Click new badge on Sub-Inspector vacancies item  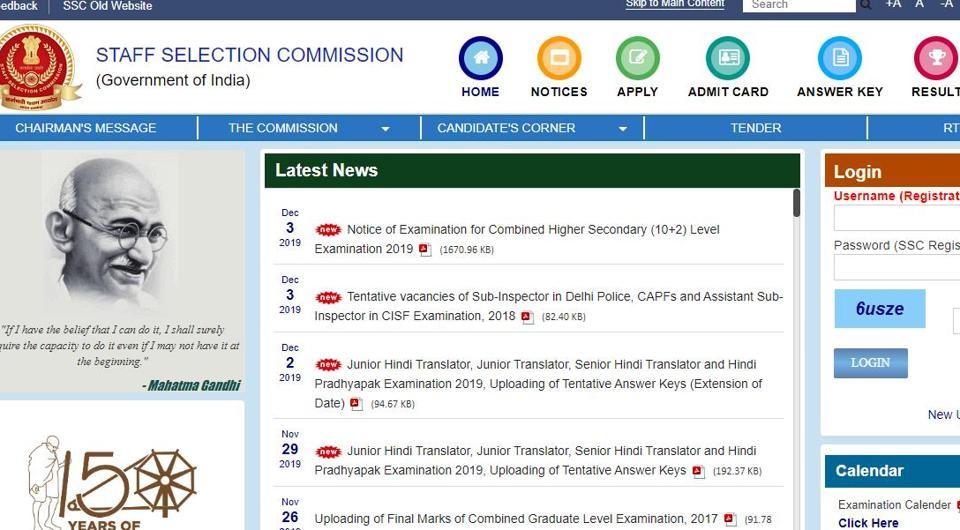(x=328, y=297)
